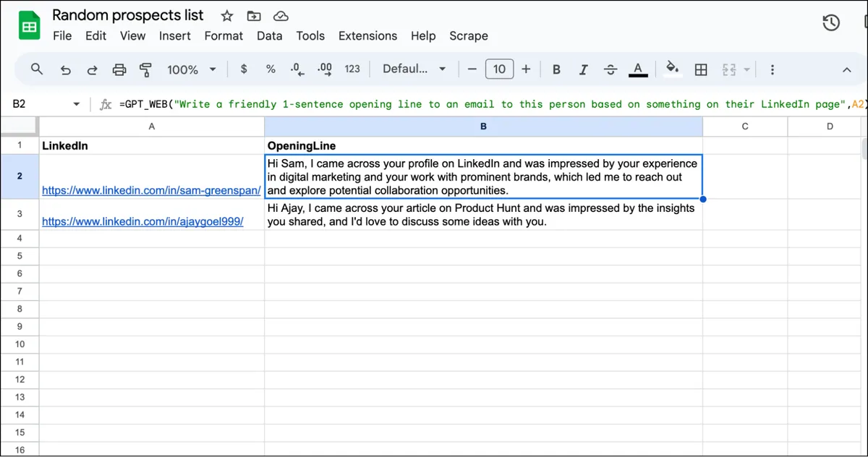This screenshot has width=868, height=457.
Task: Open the three-dot more toolbar options
Action: (773, 69)
